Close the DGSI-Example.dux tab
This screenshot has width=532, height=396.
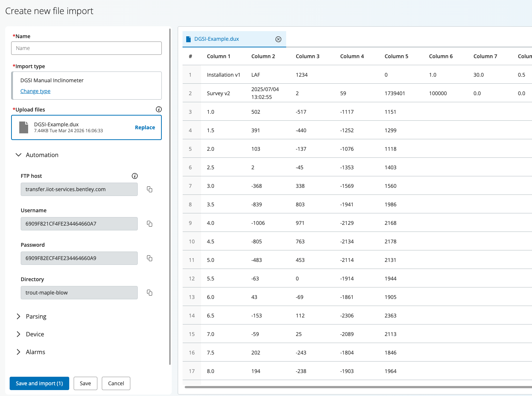(x=278, y=39)
